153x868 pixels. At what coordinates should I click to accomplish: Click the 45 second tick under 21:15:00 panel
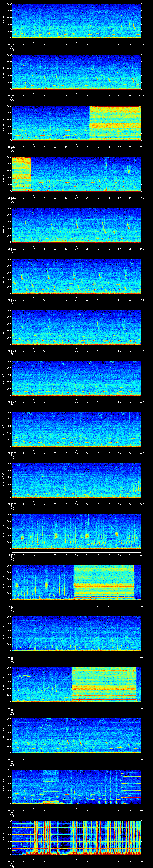109,453
